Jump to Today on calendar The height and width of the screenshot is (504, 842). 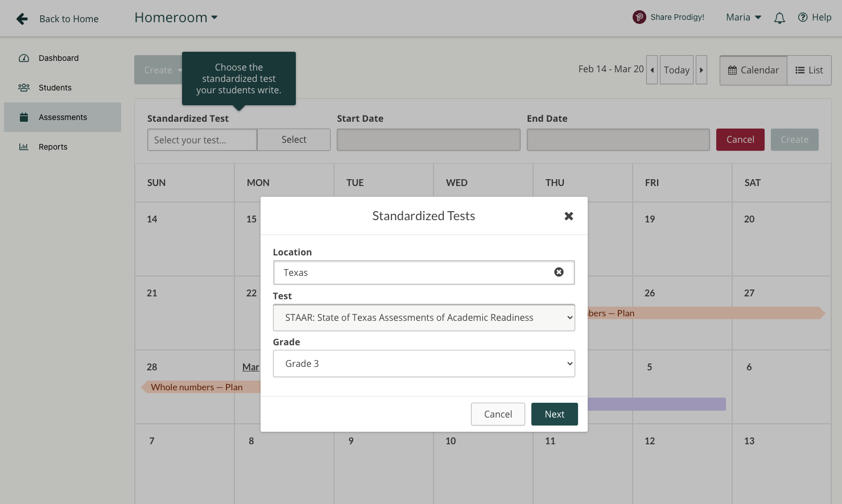pyautogui.click(x=676, y=70)
